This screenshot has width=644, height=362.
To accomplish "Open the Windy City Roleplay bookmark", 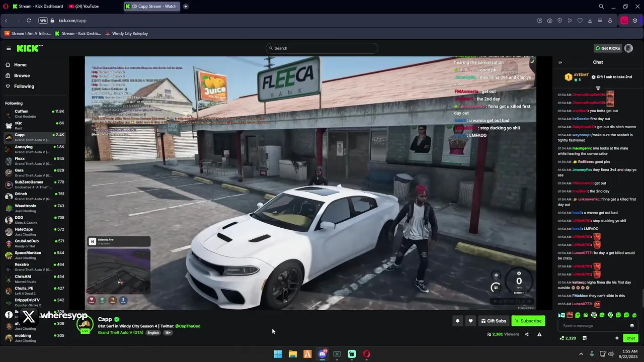I will point(127,34).
